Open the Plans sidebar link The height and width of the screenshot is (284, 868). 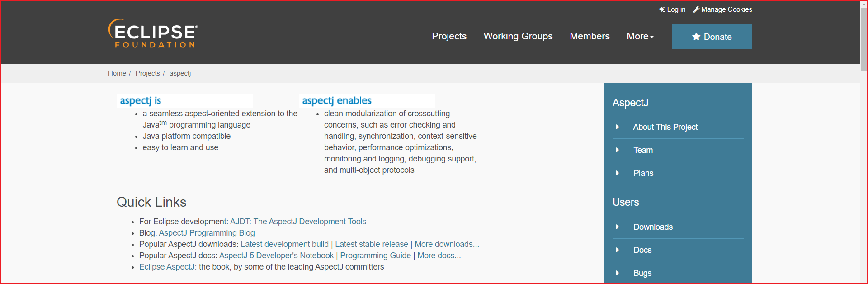pyautogui.click(x=643, y=173)
